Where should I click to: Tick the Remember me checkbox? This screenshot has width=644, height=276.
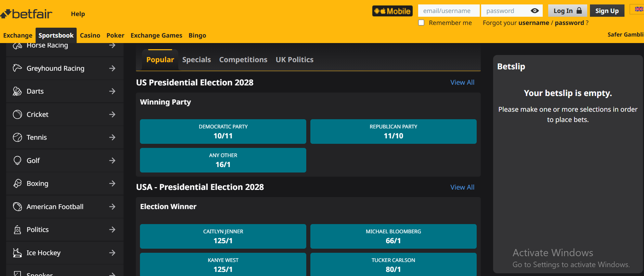click(x=421, y=23)
